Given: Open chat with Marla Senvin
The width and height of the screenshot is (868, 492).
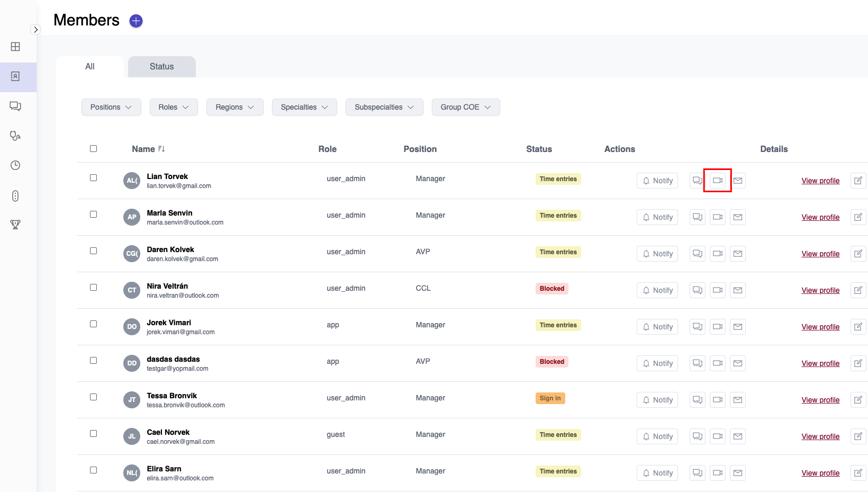Looking at the screenshot, I should click(x=697, y=217).
